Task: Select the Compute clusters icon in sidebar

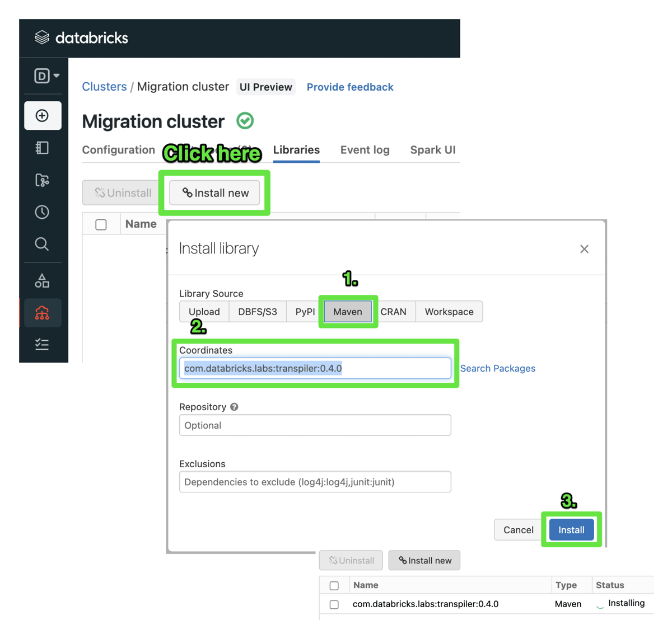Action: point(42,312)
